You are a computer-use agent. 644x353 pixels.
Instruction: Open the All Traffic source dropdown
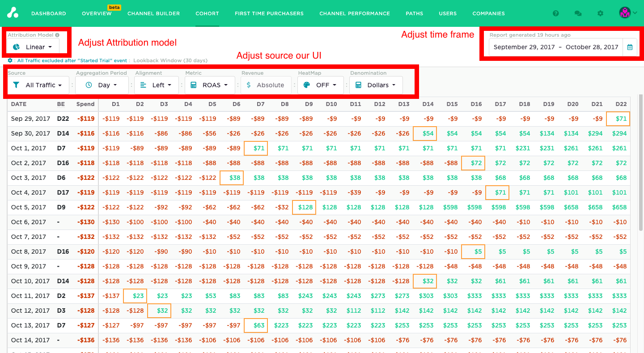point(38,85)
